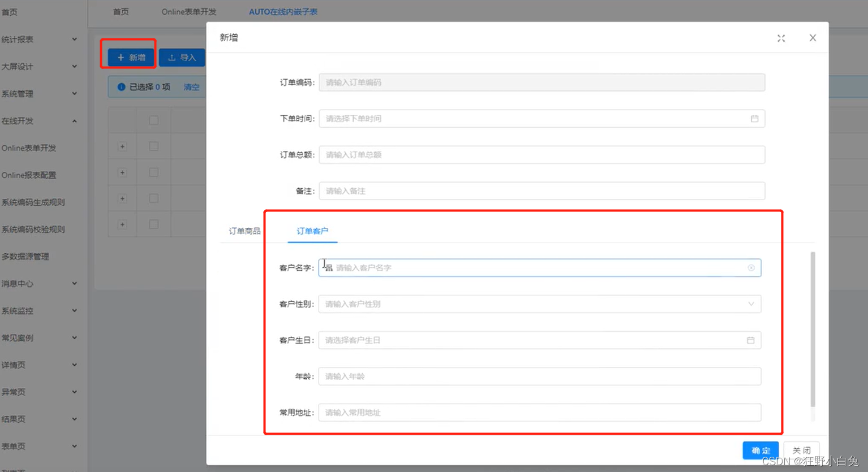Expand the 结果页 sidebar menu
Viewport: 868px width, 472px height.
coord(74,419)
